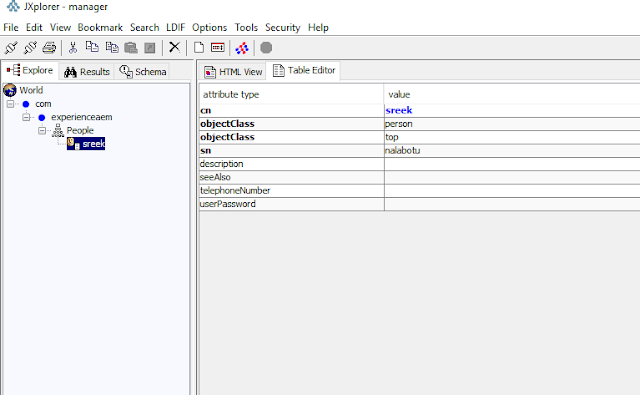Switch to the HTML View tab
Image resolution: width=640 pixels, height=395 pixels.
[233, 72]
